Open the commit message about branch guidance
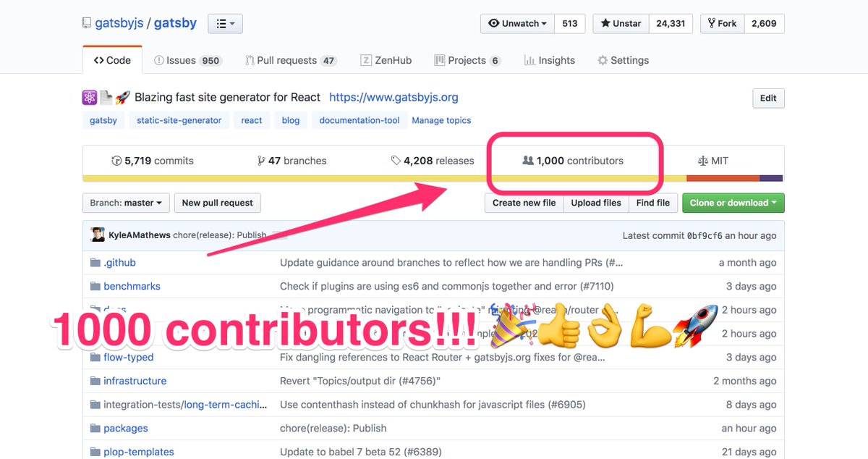The image size is (868, 459). [x=451, y=263]
